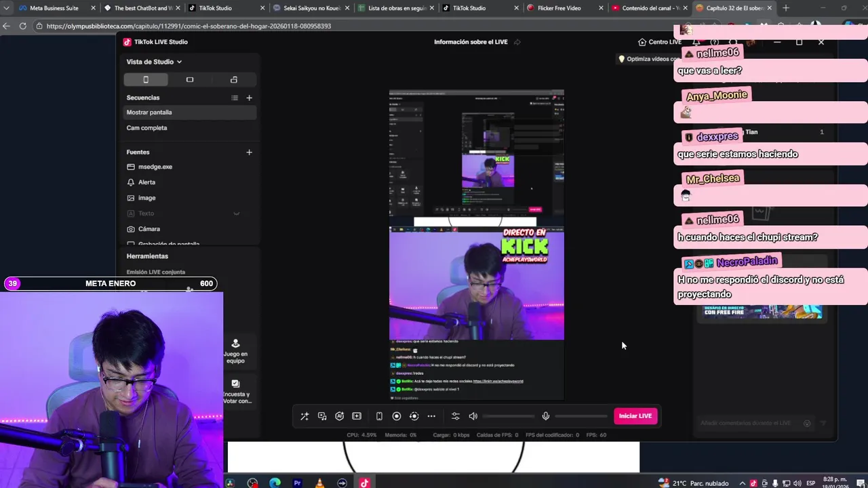Add a new source in Fuentes
Image resolution: width=868 pixels, height=488 pixels.
[x=249, y=152]
